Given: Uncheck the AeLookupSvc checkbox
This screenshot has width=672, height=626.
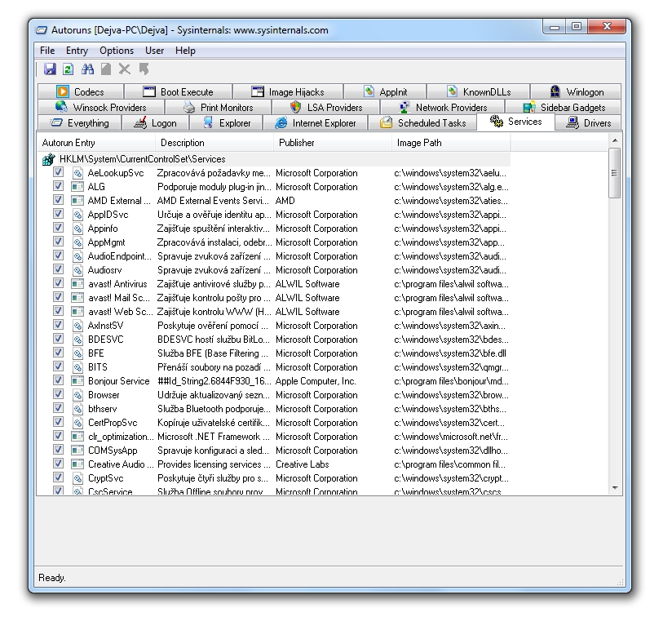Looking at the screenshot, I should click(x=58, y=172).
